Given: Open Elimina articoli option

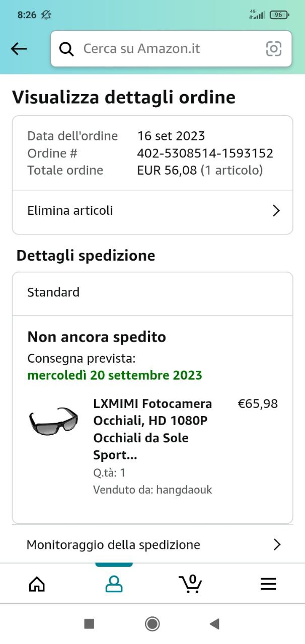Looking at the screenshot, I should click(70, 210).
